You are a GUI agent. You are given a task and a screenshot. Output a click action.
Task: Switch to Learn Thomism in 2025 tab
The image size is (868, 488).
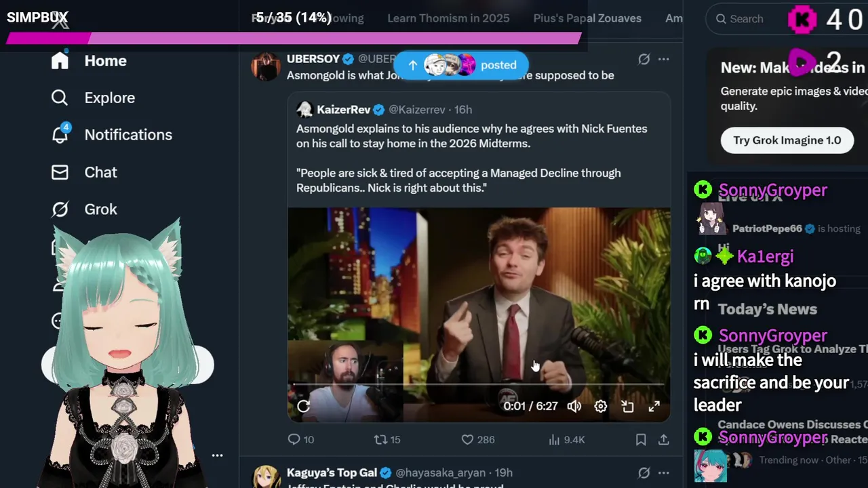[x=448, y=18]
